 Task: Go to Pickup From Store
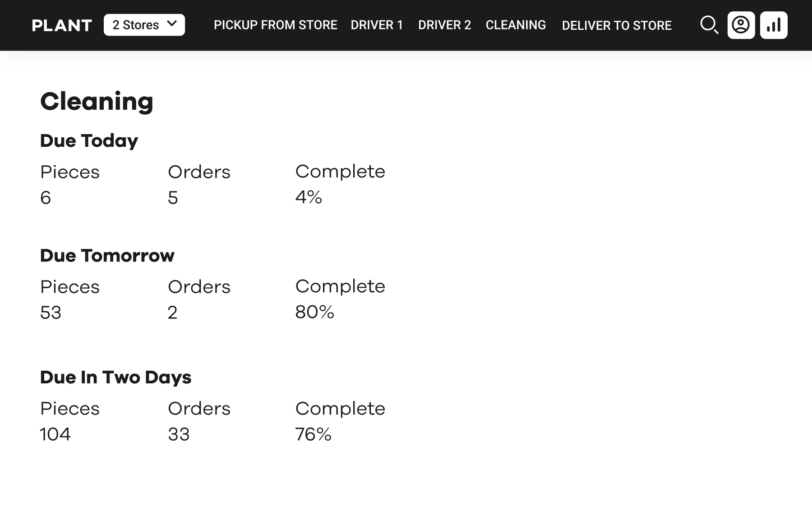(275, 25)
